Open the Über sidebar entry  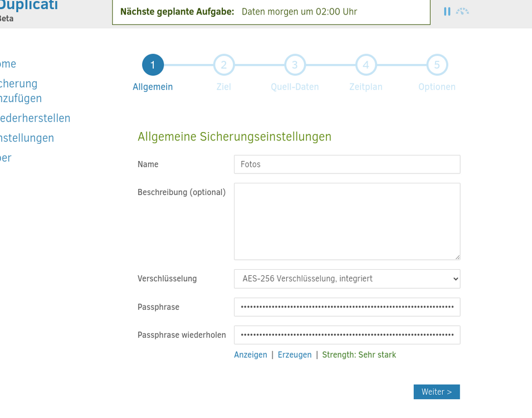pyautogui.click(x=6, y=158)
